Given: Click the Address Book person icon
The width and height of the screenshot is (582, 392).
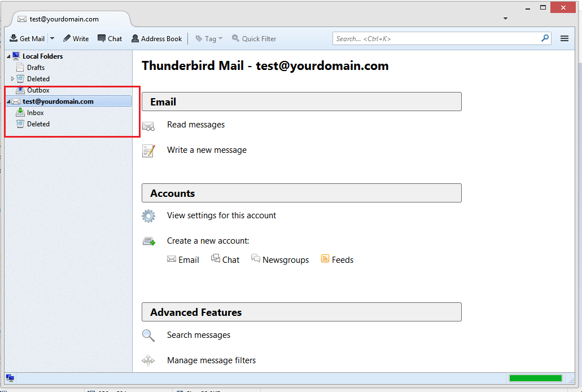Looking at the screenshot, I should (x=135, y=38).
